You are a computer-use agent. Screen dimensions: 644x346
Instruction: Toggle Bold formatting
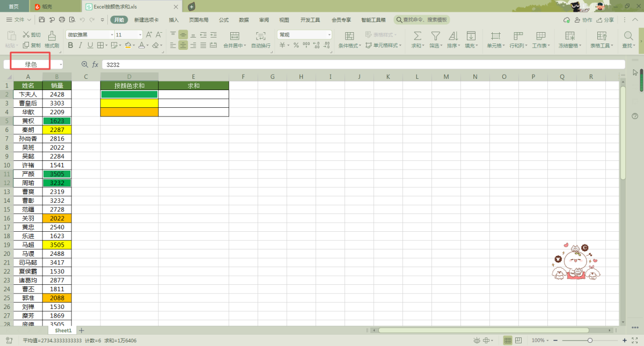coord(70,46)
